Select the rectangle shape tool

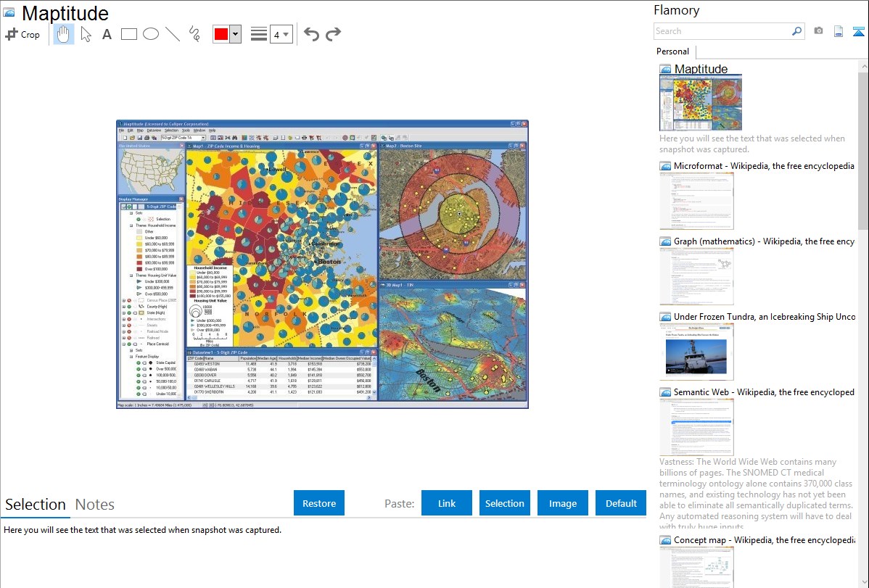[128, 34]
